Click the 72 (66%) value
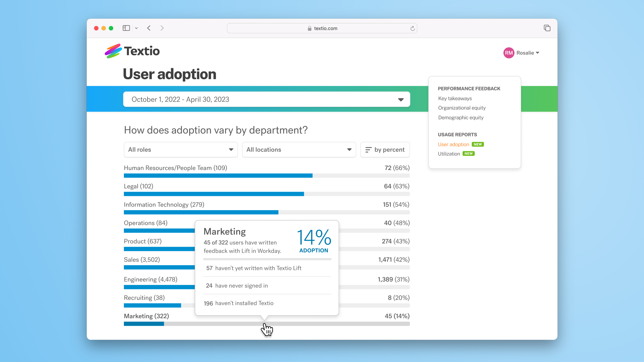This screenshot has width=644, height=362. pyautogui.click(x=397, y=168)
